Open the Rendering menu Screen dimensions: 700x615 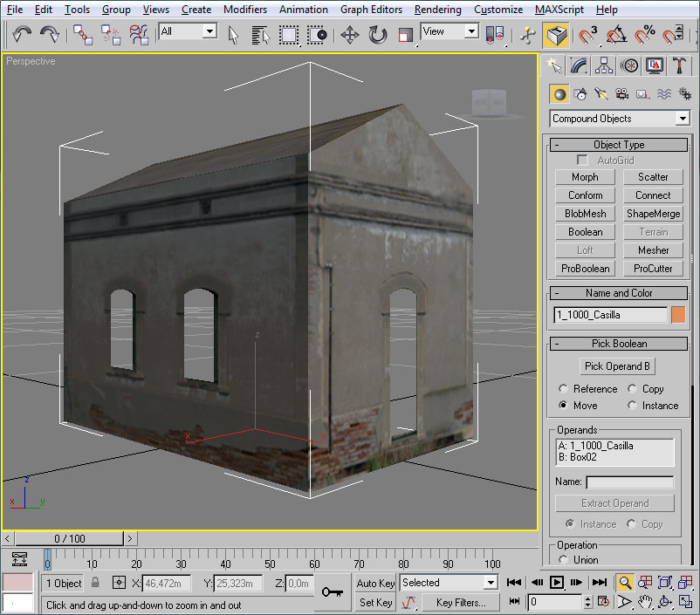coord(437,10)
